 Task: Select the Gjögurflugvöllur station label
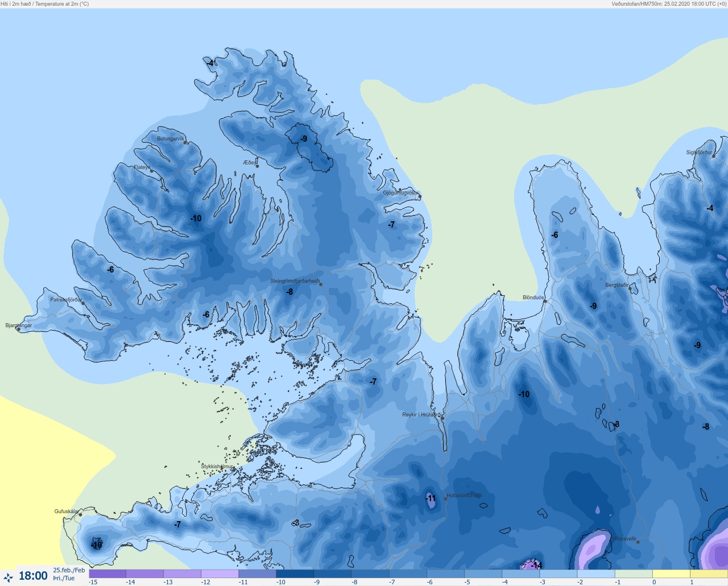(401, 193)
